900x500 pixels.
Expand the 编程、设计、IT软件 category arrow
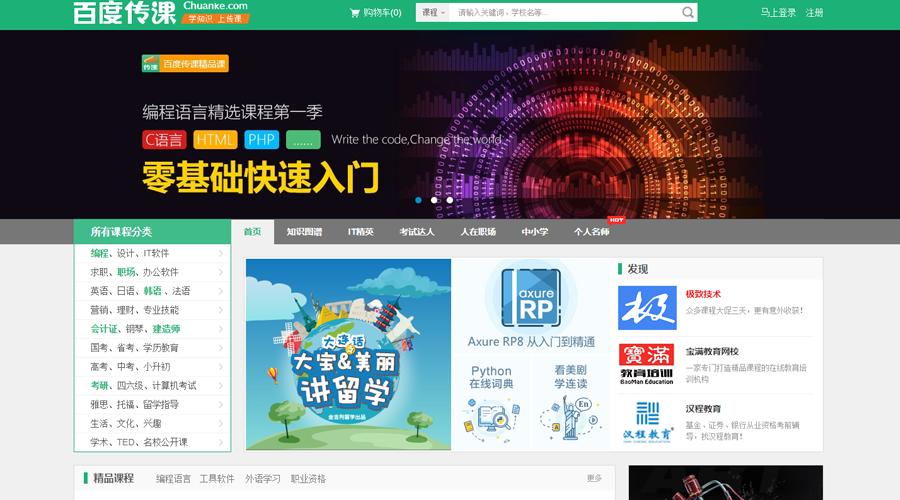[221, 253]
